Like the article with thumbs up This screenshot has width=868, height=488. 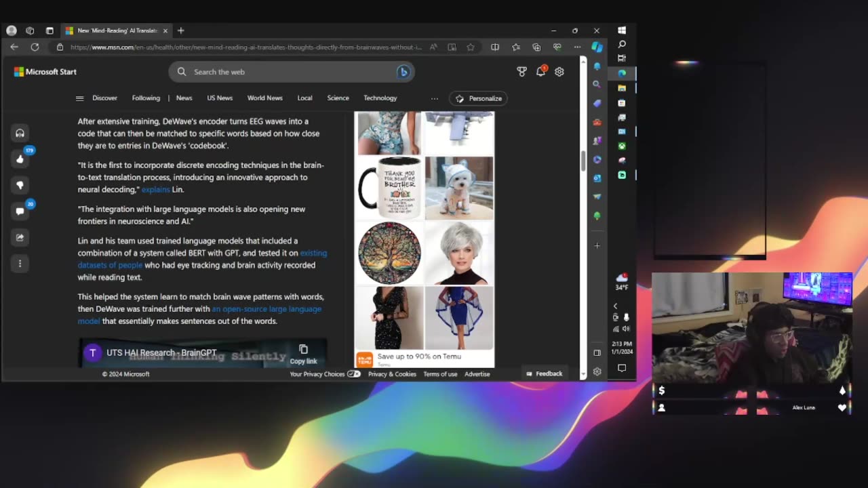20,159
